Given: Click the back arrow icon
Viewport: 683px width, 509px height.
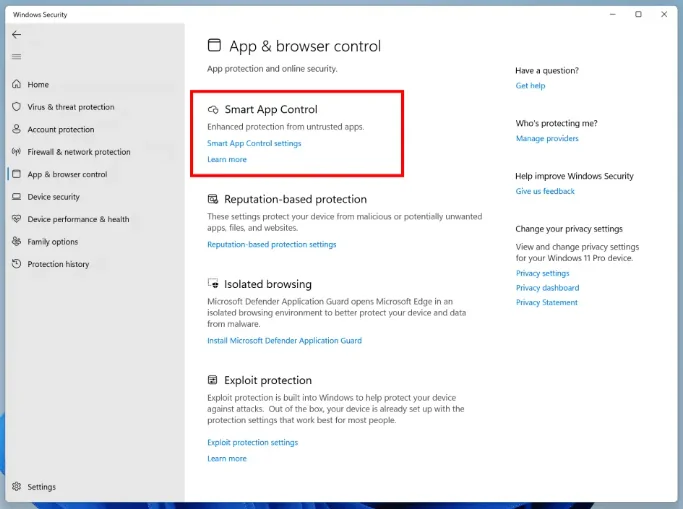Looking at the screenshot, I should pos(17,34).
